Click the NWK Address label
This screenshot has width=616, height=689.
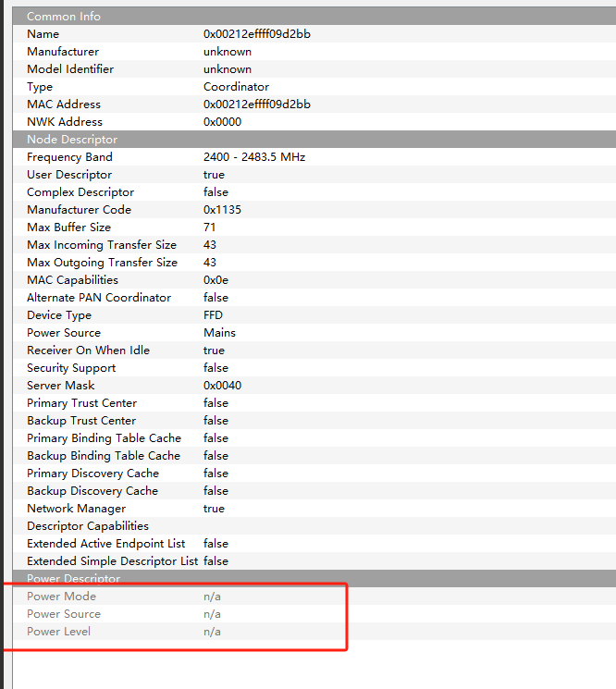[65, 122]
